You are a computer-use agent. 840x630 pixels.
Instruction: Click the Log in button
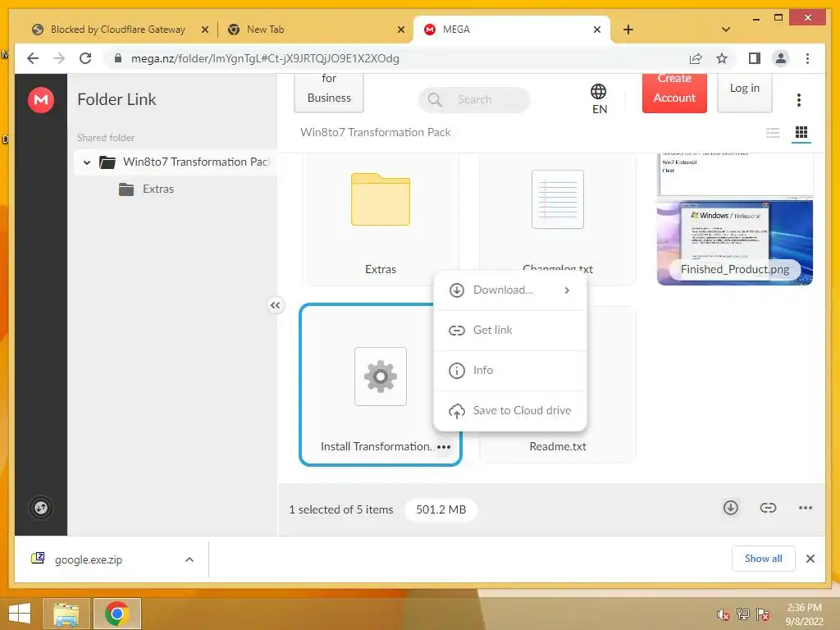pyautogui.click(x=744, y=92)
